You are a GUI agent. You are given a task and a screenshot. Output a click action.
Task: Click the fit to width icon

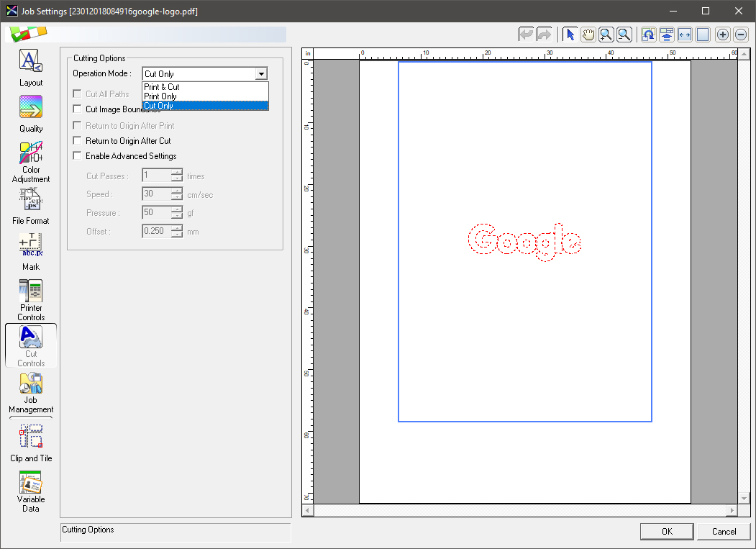(x=685, y=35)
